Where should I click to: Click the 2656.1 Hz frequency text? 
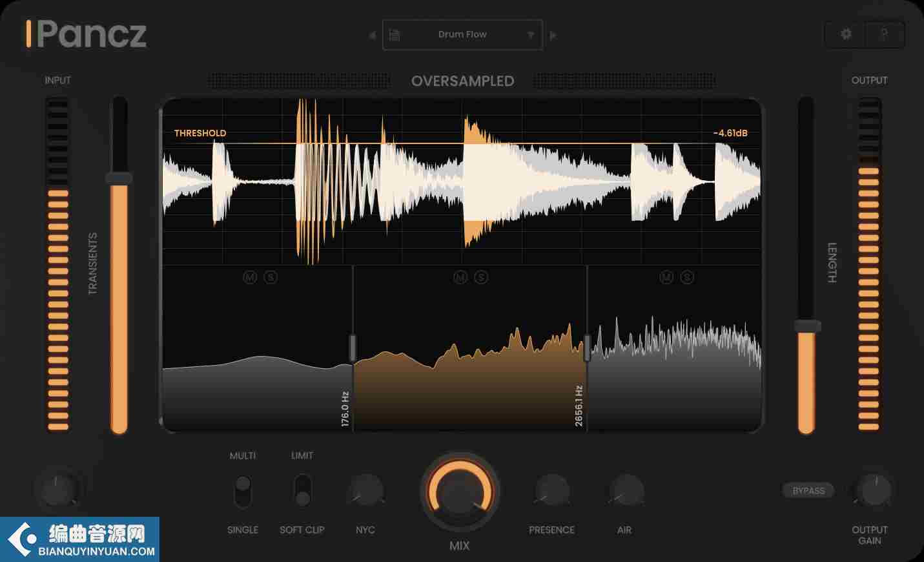pos(579,406)
